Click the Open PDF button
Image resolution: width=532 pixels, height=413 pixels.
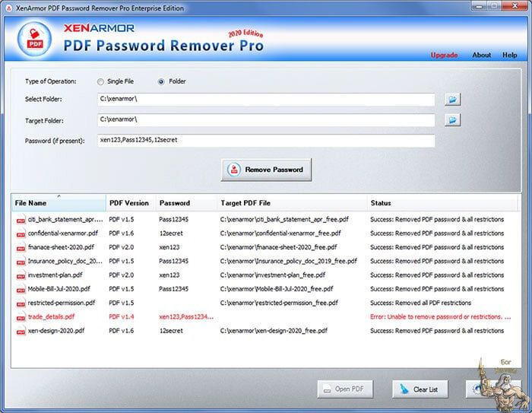click(x=345, y=389)
